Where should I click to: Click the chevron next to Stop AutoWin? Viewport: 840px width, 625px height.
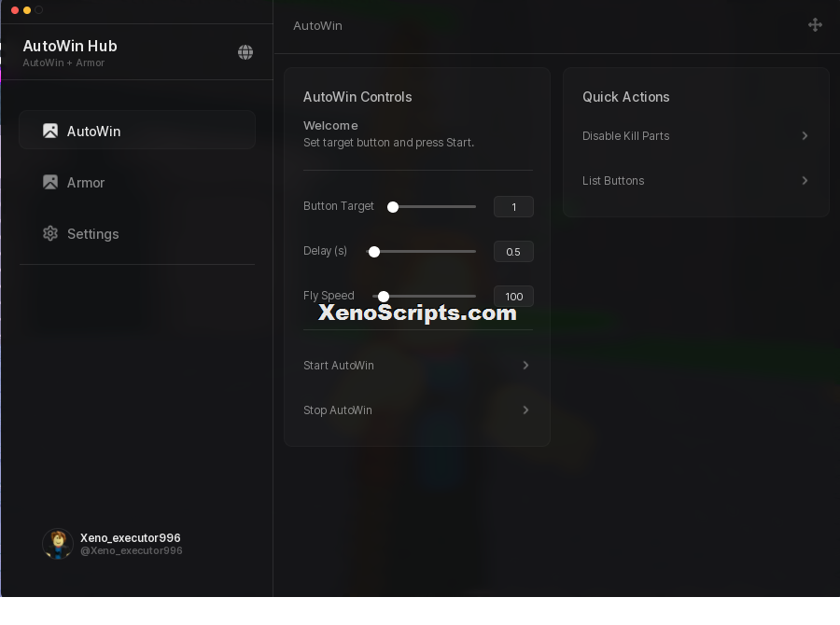click(x=525, y=410)
